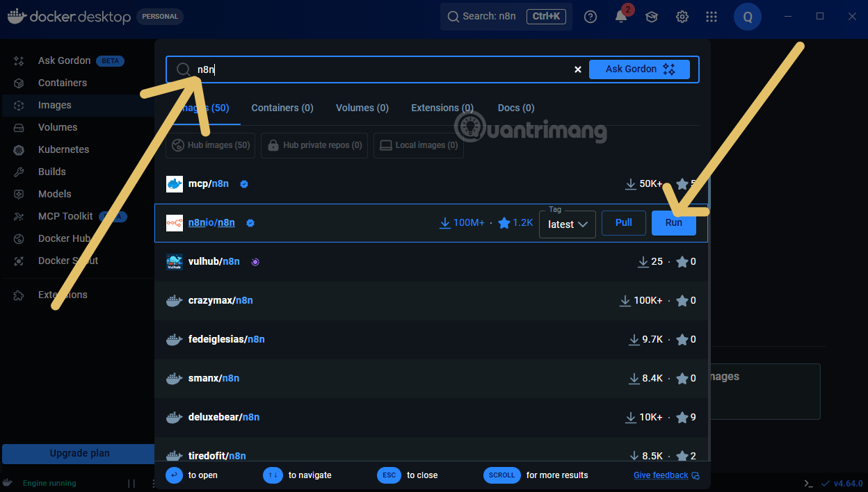The height and width of the screenshot is (492, 868).
Task: Click the vulhub/n8n logo icon
Action: [175, 262]
